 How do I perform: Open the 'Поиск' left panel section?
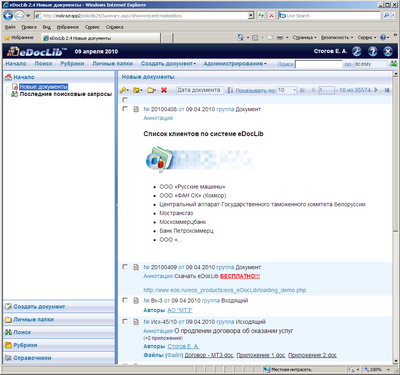(x=59, y=332)
